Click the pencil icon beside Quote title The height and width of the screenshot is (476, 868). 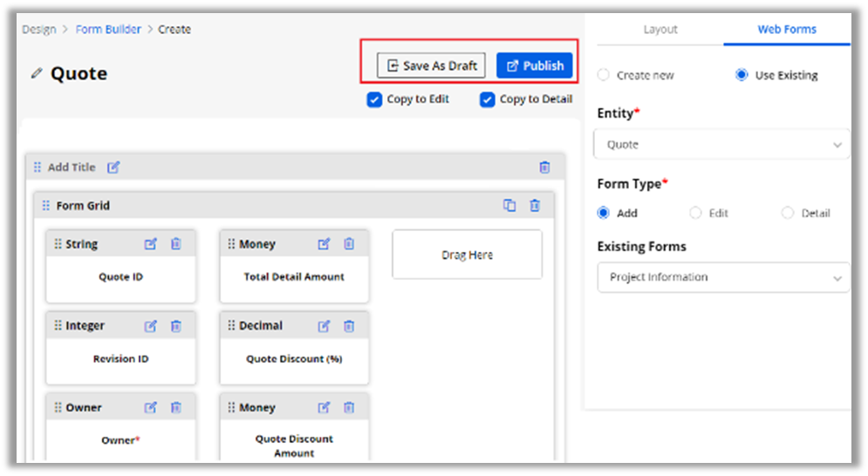coord(36,74)
